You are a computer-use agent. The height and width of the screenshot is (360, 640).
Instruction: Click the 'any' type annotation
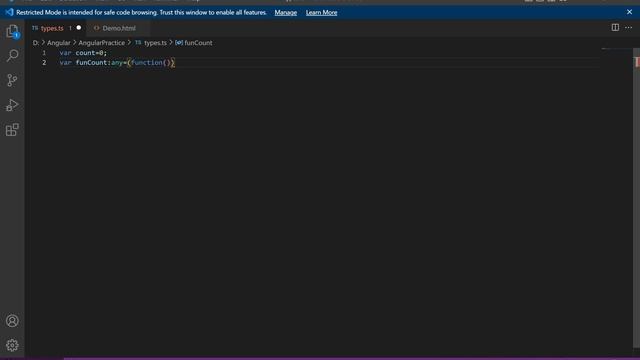click(117, 62)
